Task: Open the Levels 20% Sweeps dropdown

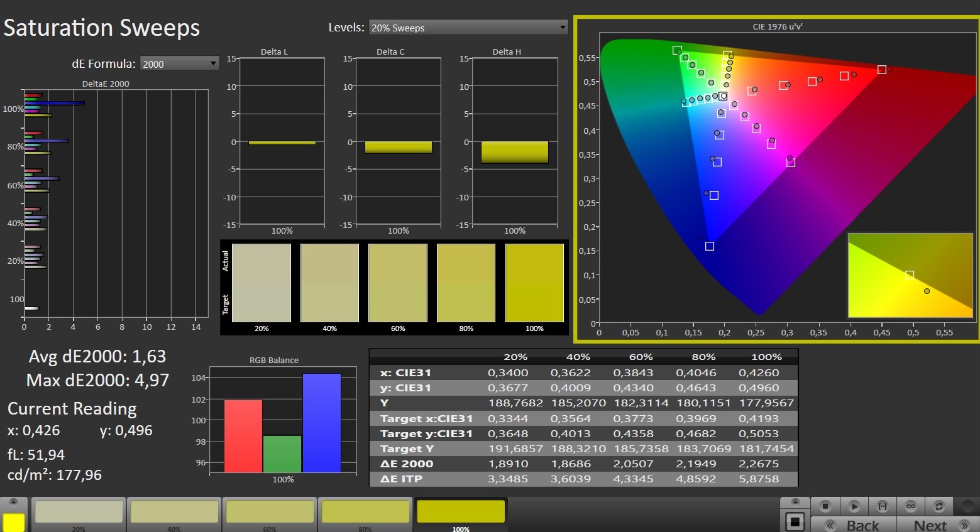Action: pyautogui.click(x=468, y=28)
